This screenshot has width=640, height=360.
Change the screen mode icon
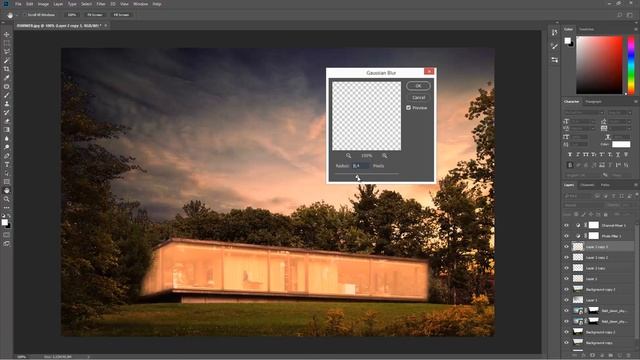click(x=7, y=243)
